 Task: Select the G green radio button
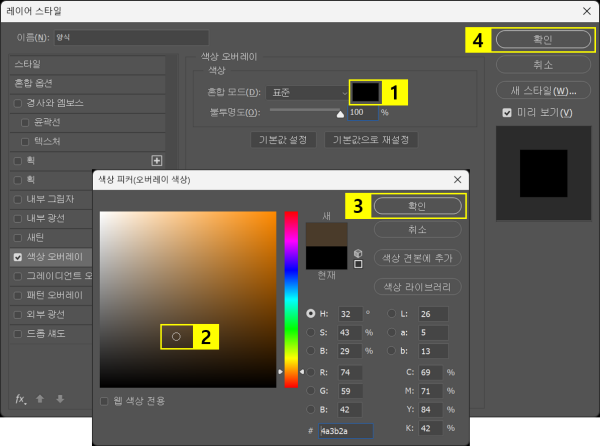pos(311,391)
